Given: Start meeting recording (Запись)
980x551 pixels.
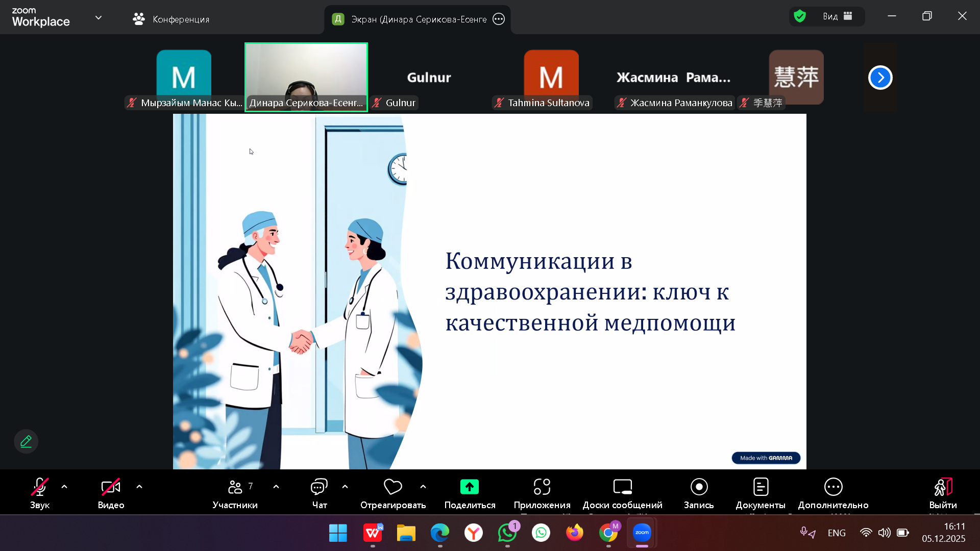Looking at the screenshot, I should 699,488.
